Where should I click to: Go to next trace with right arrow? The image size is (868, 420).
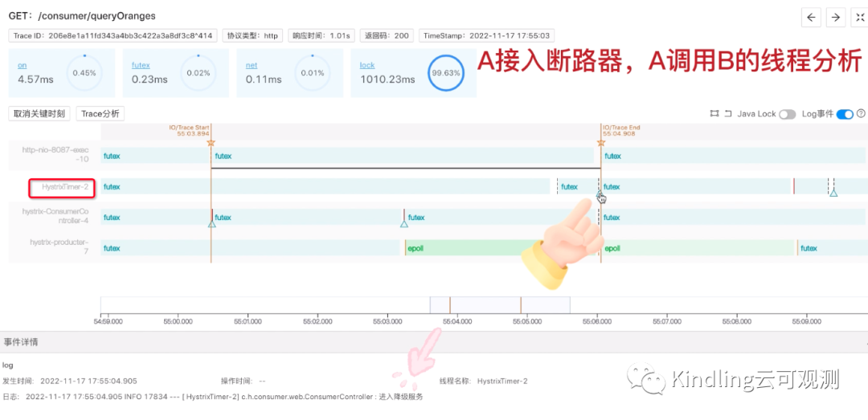836,17
